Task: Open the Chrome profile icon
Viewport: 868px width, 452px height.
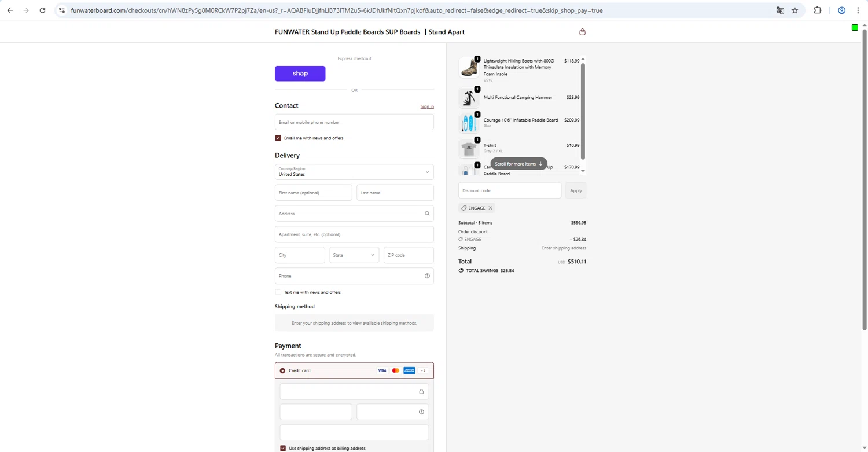Action: point(842,10)
